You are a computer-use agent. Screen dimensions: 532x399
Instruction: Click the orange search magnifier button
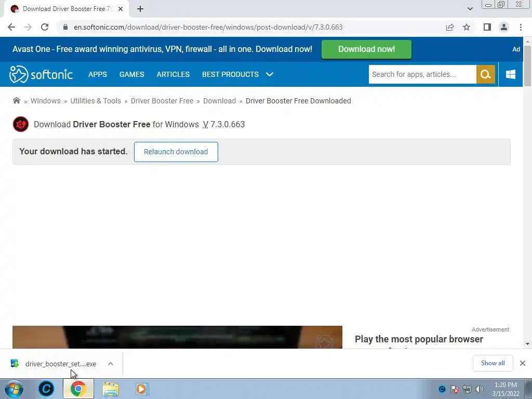point(486,74)
